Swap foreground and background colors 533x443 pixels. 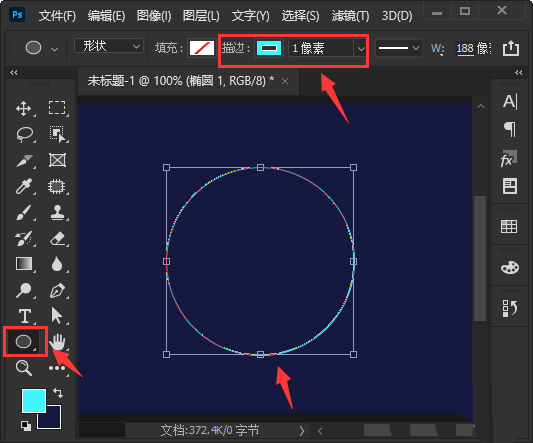(58, 393)
